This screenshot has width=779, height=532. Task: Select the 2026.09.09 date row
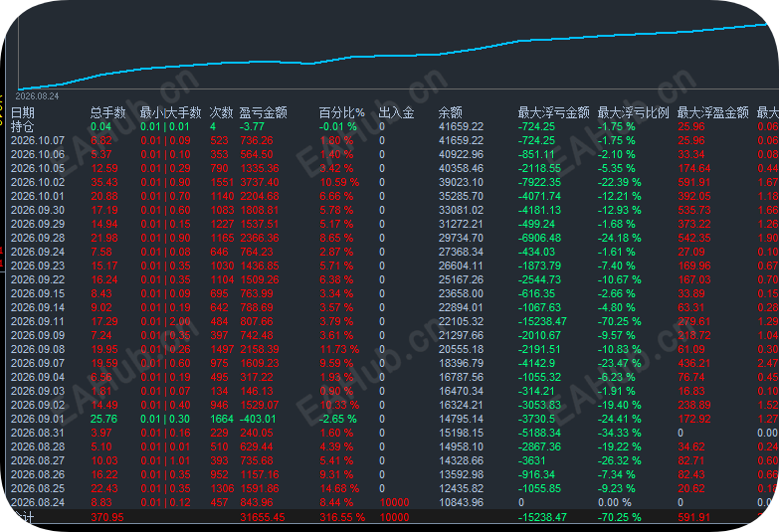38,335
